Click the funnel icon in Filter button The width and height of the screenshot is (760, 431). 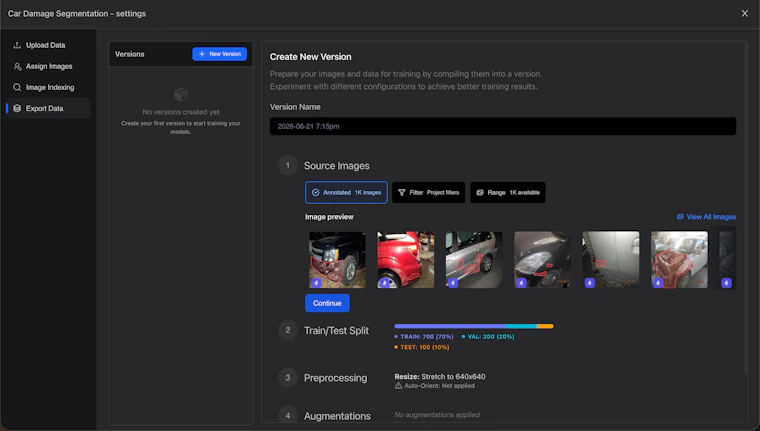click(x=402, y=192)
